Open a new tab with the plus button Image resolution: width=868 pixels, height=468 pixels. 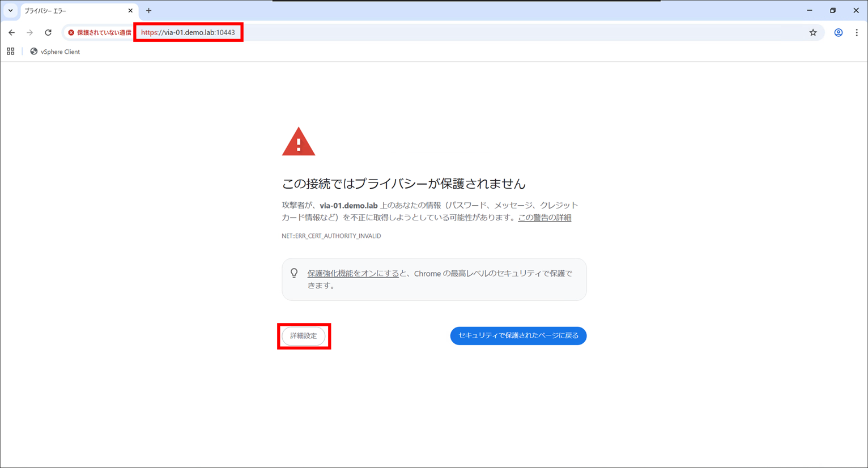coord(148,10)
